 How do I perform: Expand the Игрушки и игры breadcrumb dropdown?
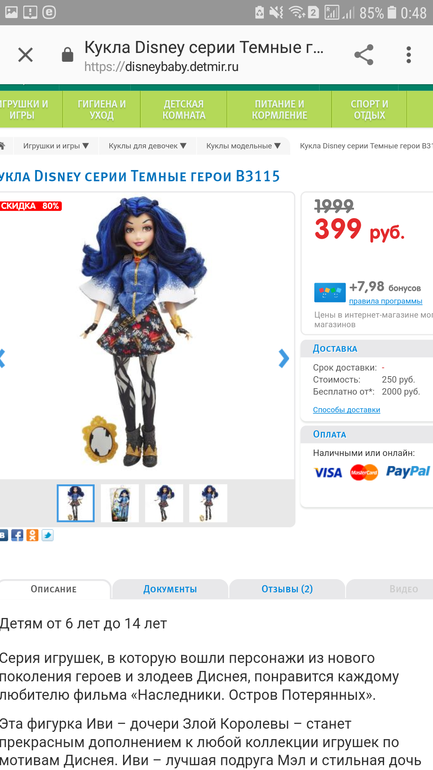click(x=85, y=146)
